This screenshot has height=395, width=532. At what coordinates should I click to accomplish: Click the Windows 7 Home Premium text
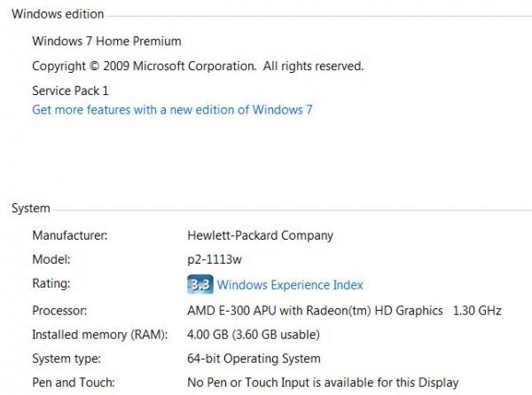coord(106,41)
